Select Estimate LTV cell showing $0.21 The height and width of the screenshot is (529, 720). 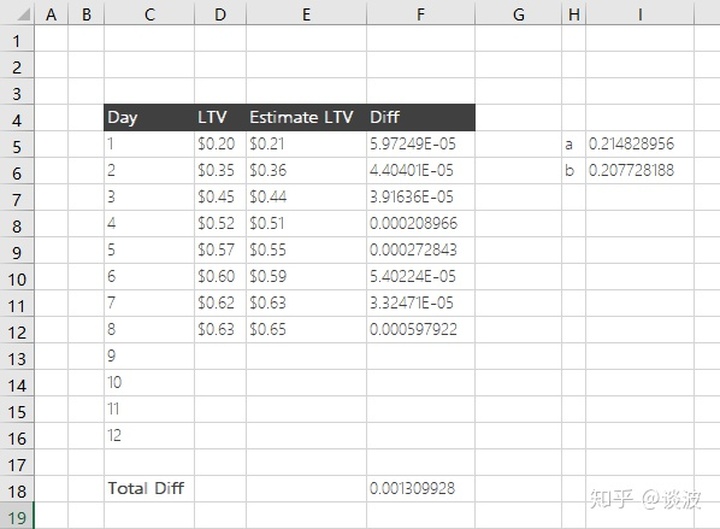tap(306, 144)
